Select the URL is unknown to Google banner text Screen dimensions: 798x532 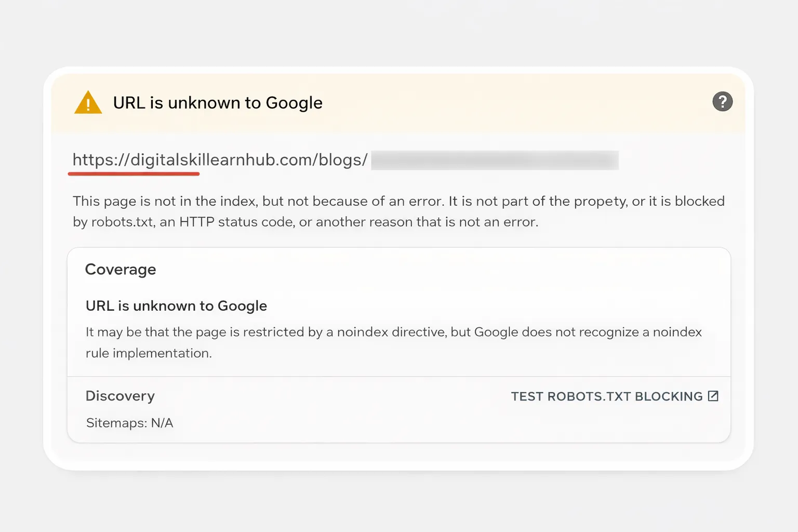[218, 102]
